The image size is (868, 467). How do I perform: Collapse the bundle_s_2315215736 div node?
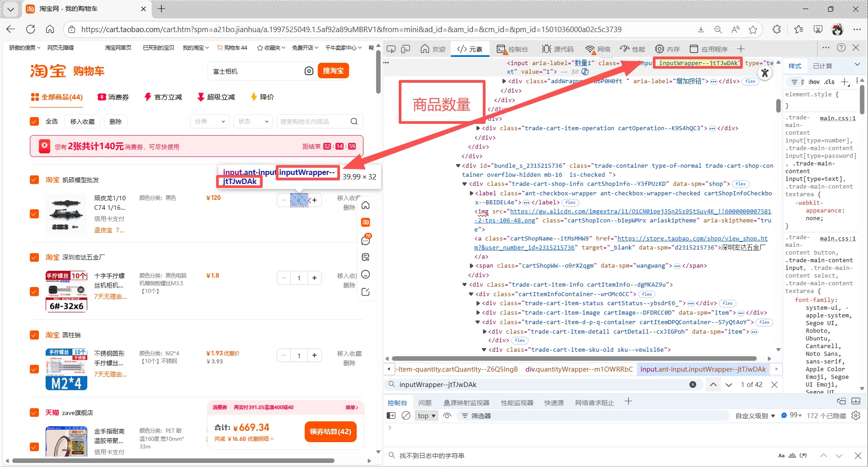tap(458, 165)
